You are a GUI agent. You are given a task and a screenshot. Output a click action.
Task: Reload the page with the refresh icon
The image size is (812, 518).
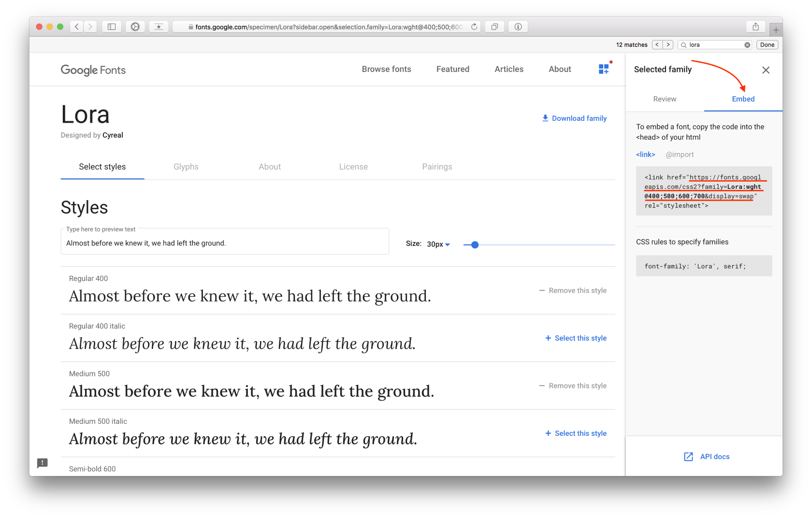coord(474,27)
